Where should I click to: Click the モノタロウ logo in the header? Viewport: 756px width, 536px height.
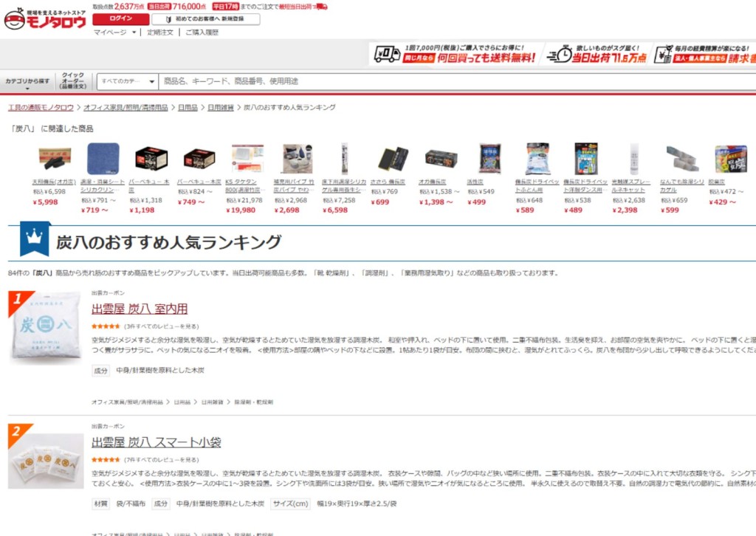tap(45, 20)
